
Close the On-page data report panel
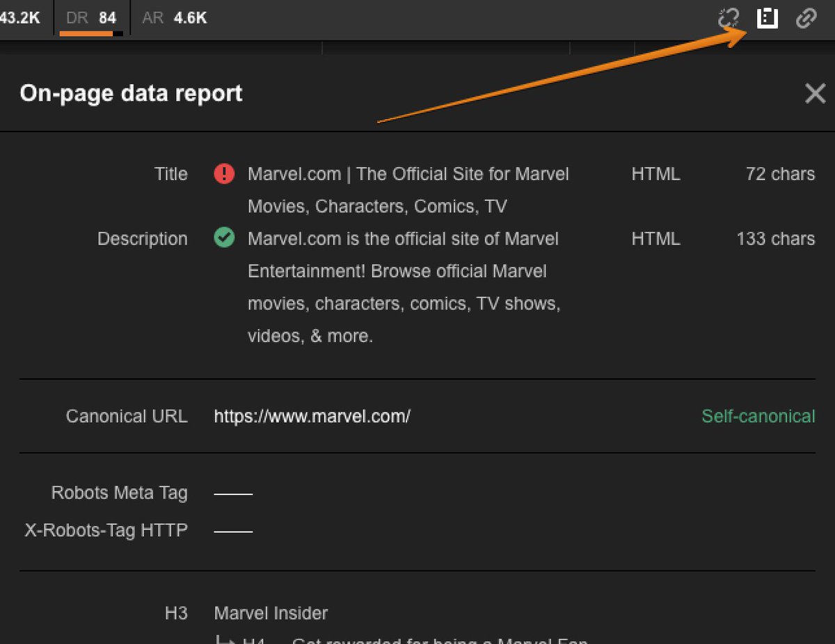(x=815, y=93)
